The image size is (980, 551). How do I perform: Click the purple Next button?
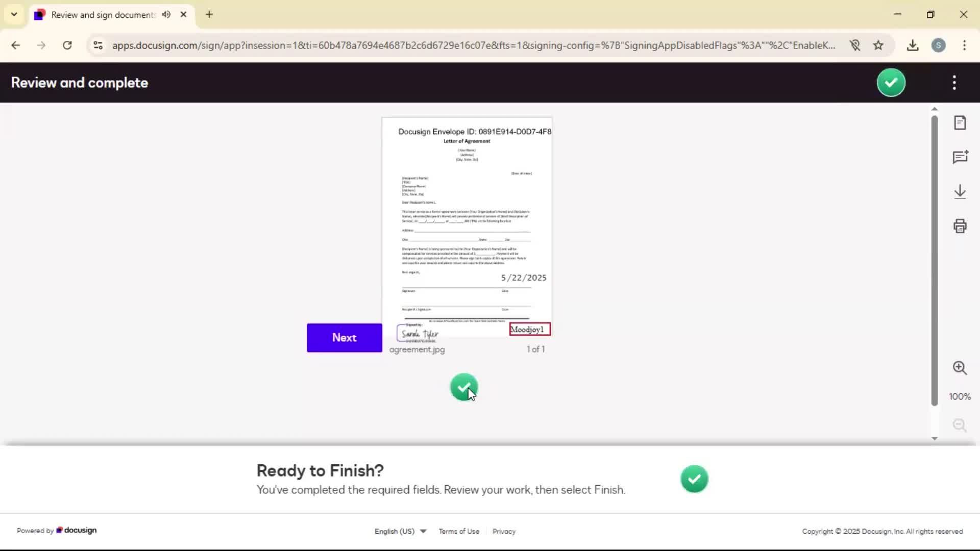[x=345, y=338]
